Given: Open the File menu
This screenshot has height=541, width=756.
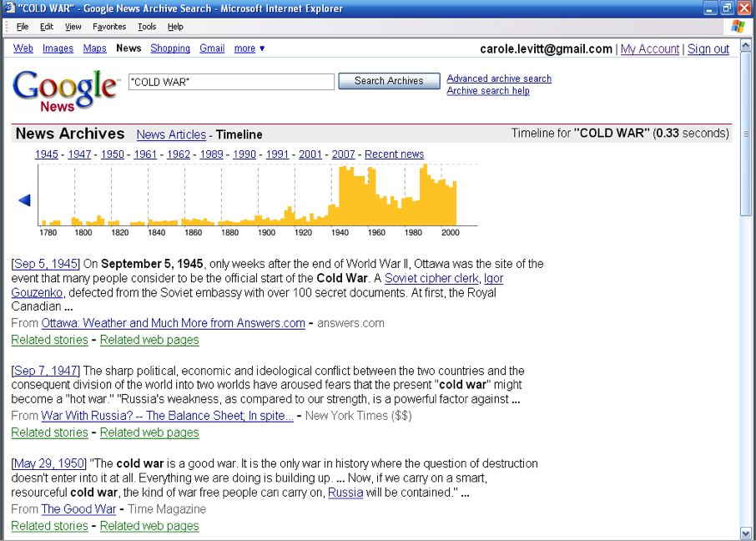Looking at the screenshot, I should [x=23, y=27].
